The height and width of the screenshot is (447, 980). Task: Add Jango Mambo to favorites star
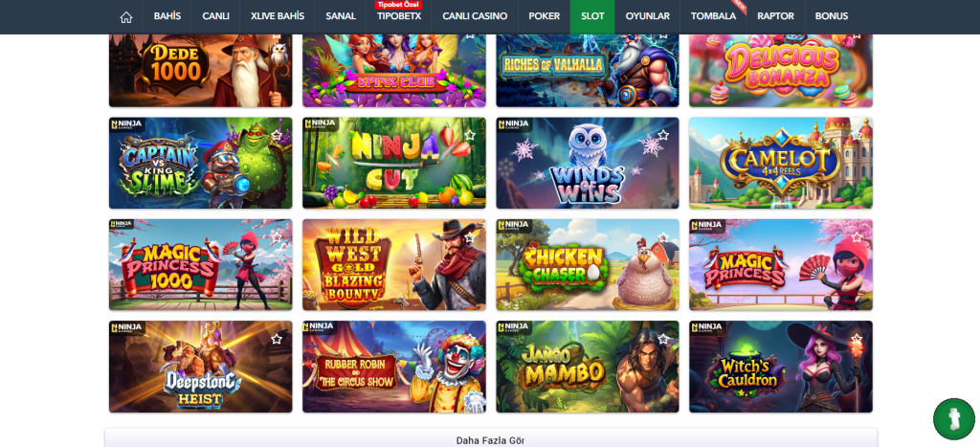(x=663, y=339)
